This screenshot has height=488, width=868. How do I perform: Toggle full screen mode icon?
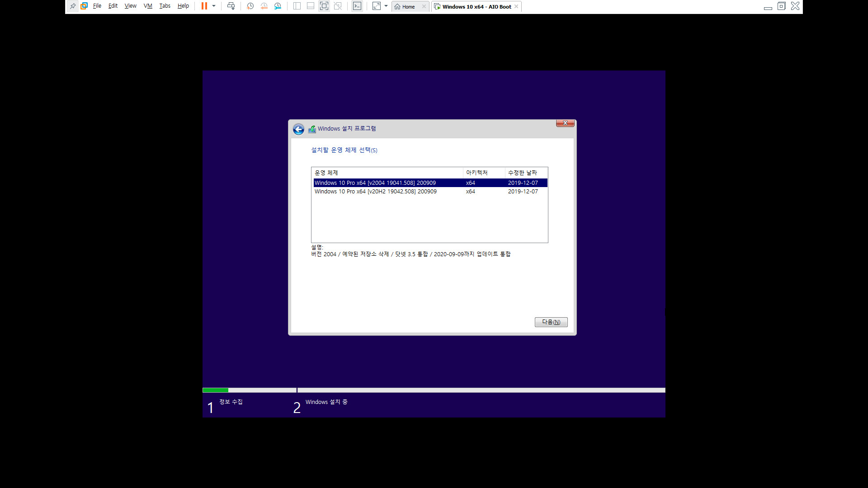coord(324,6)
